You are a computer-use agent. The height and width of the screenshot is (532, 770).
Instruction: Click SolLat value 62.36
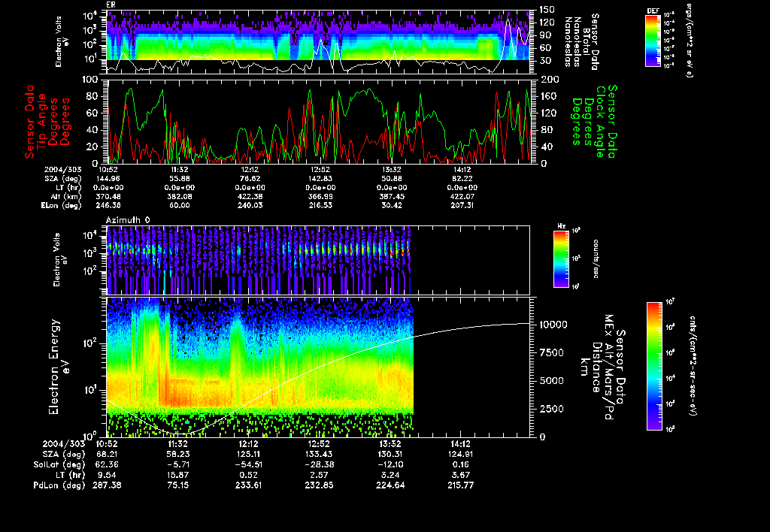pos(105,465)
